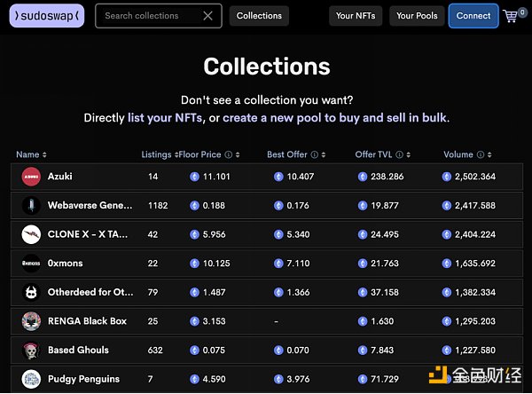Click the Azuki collection avatar
The height and width of the screenshot is (394, 532).
click(x=31, y=177)
